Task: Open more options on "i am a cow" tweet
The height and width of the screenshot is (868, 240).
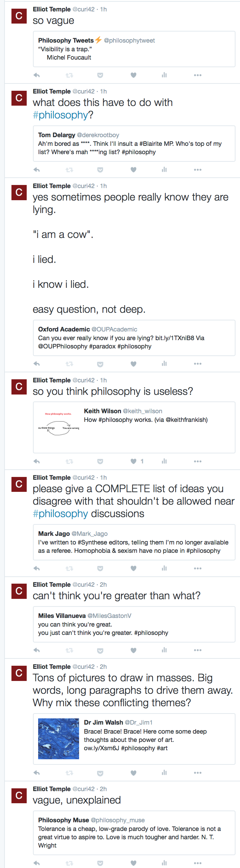Action: (x=198, y=364)
